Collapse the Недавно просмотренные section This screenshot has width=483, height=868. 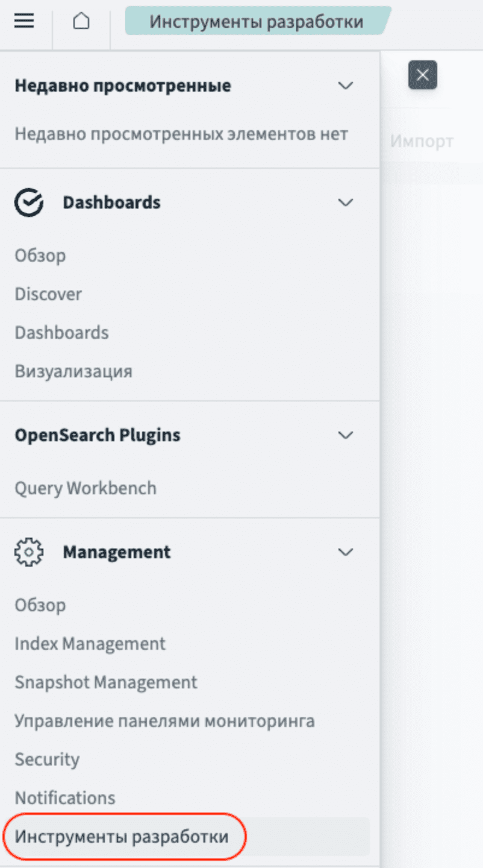point(345,86)
